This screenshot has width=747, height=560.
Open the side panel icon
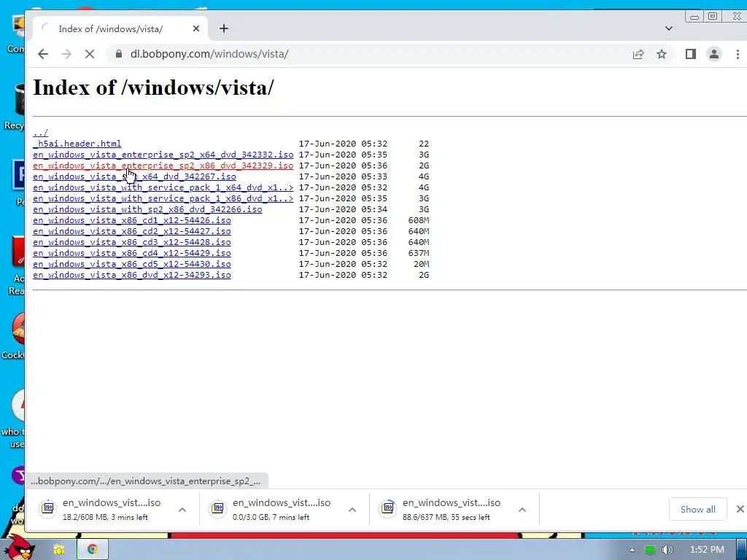click(691, 54)
